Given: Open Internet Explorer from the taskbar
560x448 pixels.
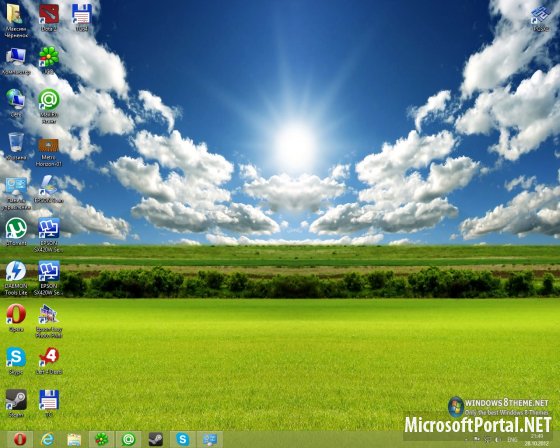Looking at the screenshot, I should pos(47,439).
